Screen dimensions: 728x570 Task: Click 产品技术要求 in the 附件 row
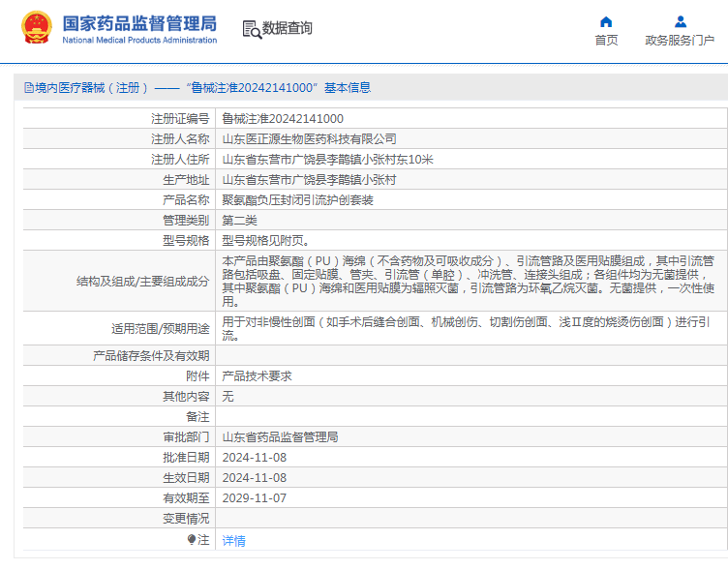click(x=257, y=375)
